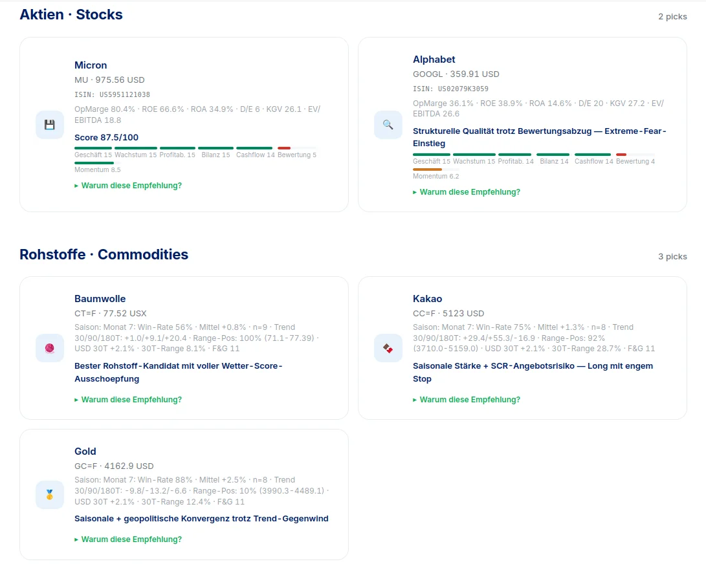Click the Baumwolle card title

[100, 298]
